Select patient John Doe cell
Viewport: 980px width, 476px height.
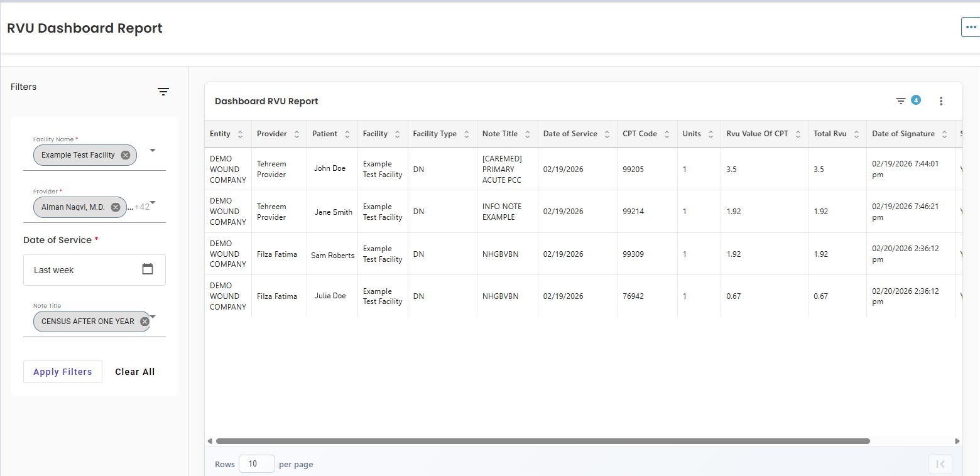330,168
